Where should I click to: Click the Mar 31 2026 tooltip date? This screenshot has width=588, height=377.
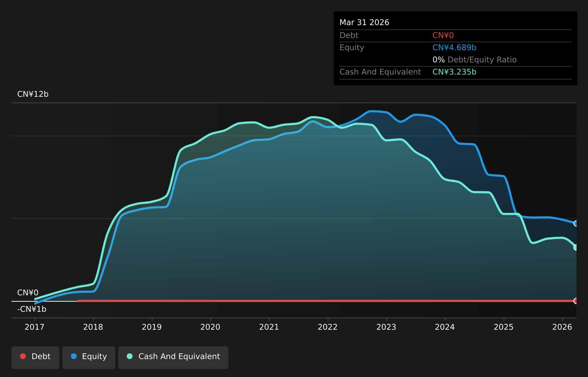[364, 23]
